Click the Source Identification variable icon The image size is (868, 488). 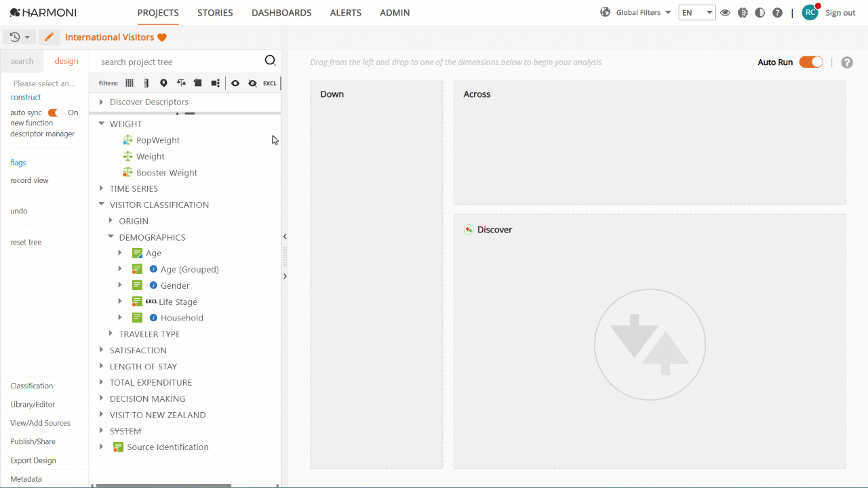coord(118,447)
